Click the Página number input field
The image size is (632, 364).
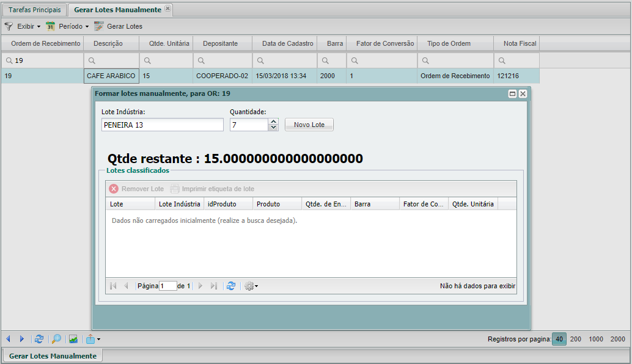point(167,286)
